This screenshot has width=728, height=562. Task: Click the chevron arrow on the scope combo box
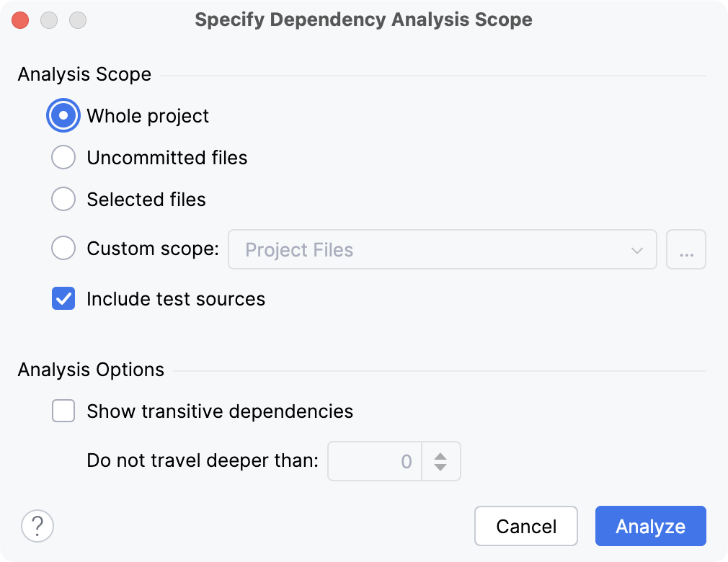point(637,249)
